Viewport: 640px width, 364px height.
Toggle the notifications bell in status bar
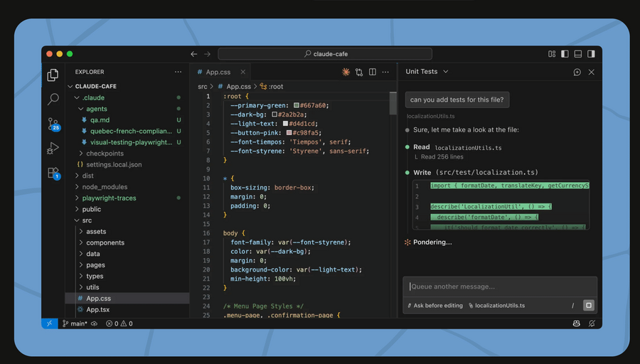point(592,323)
